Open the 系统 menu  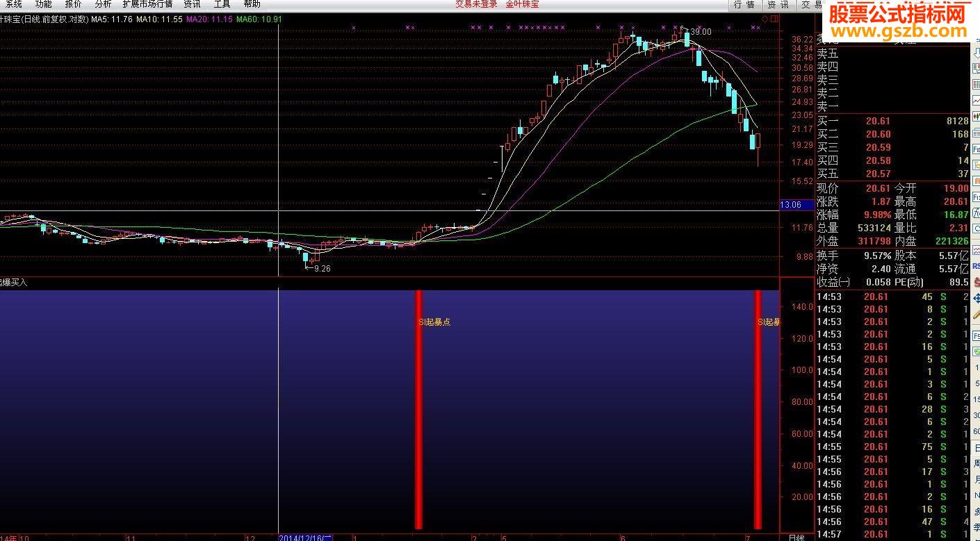point(13,4)
